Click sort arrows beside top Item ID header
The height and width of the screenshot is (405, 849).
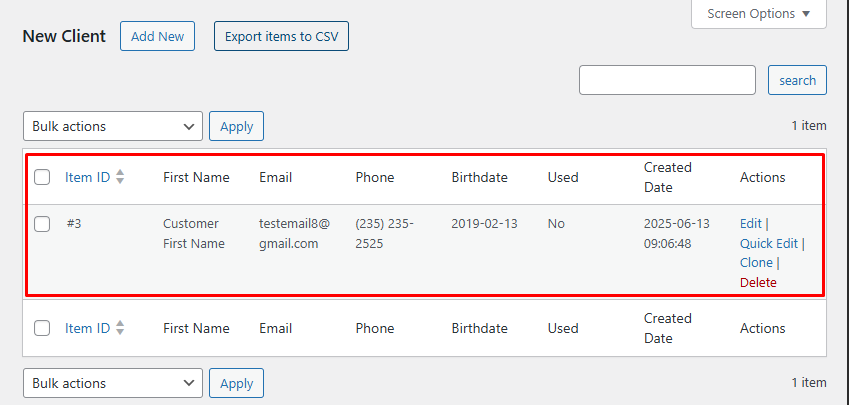[120, 177]
